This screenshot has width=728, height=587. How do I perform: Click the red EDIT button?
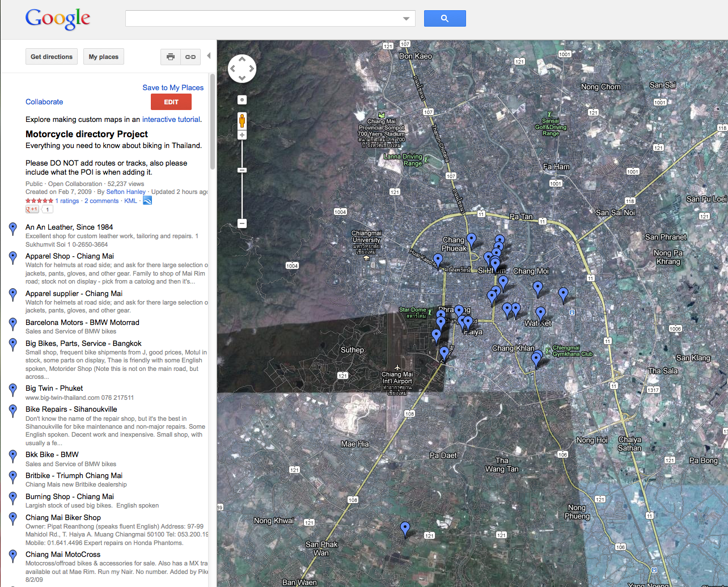[x=171, y=102]
